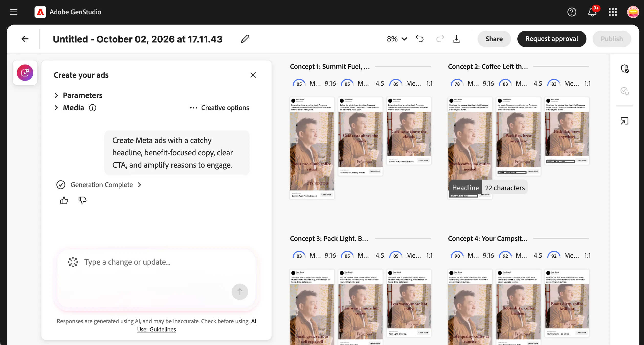Click the Publish button

[x=612, y=39]
